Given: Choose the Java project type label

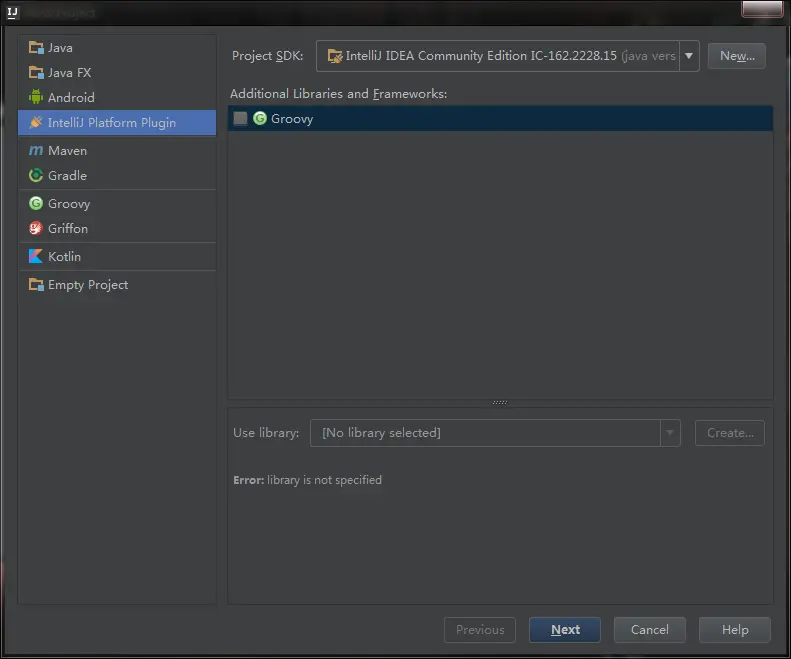Looking at the screenshot, I should click(x=60, y=48).
